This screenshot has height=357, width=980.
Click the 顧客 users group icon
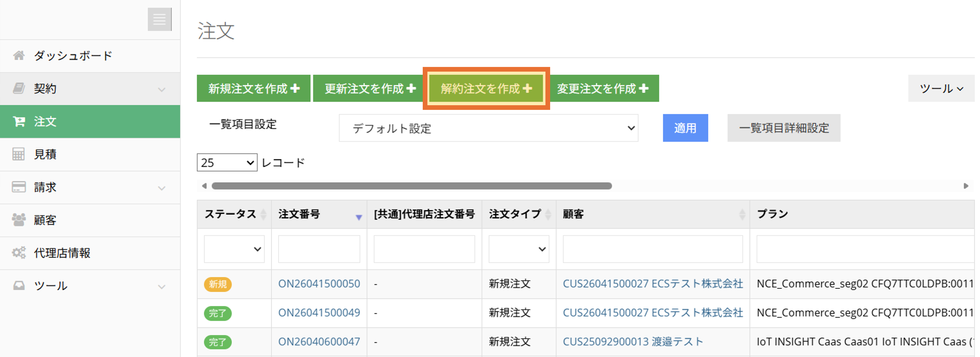pos(19,220)
